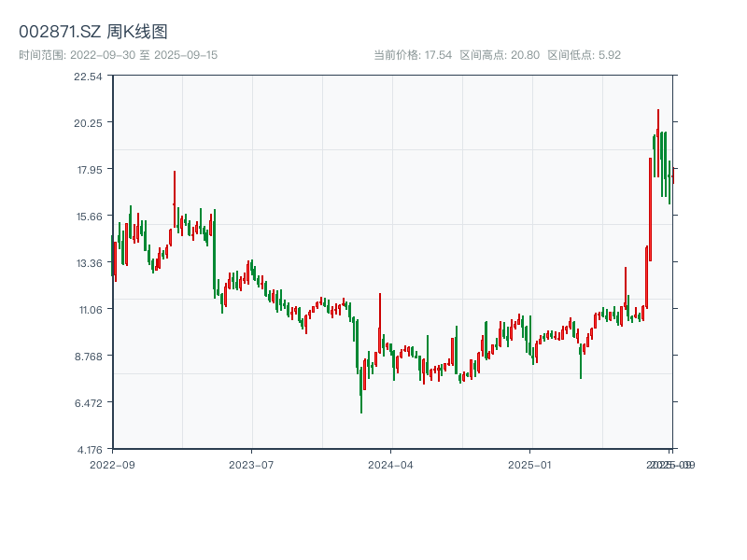
Task: Click the 002871.SZ 周K线图 chart title
Action: point(93,33)
